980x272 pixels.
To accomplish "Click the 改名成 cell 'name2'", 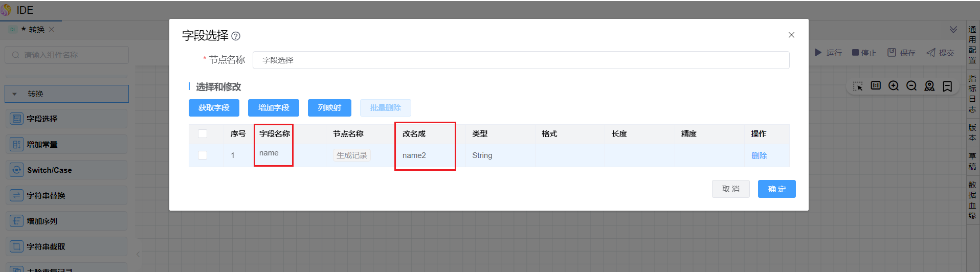I will 414,155.
